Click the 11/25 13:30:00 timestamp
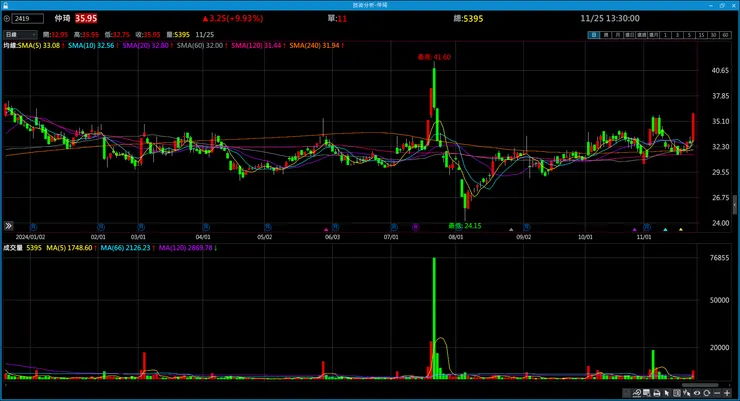 coord(610,18)
